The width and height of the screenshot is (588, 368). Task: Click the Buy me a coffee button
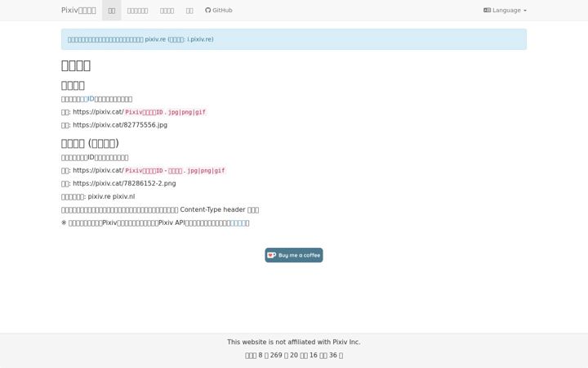294,255
